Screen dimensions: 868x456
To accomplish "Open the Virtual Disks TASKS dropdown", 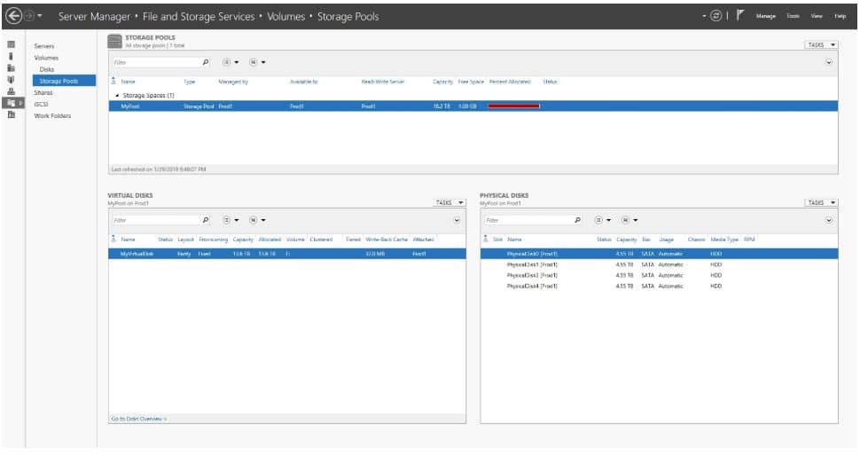I will [x=450, y=202].
